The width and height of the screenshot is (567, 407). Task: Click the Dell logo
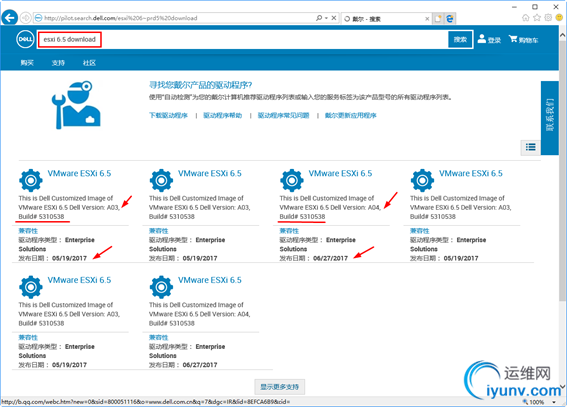tap(25, 39)
